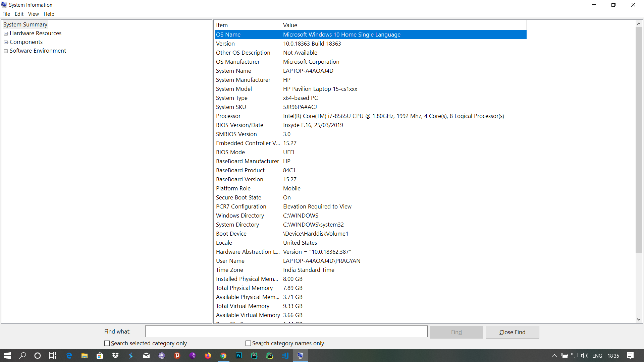Screen dimensions: 644x362
Task: Open taskbar search magnifier
Action: pos(22,356)
